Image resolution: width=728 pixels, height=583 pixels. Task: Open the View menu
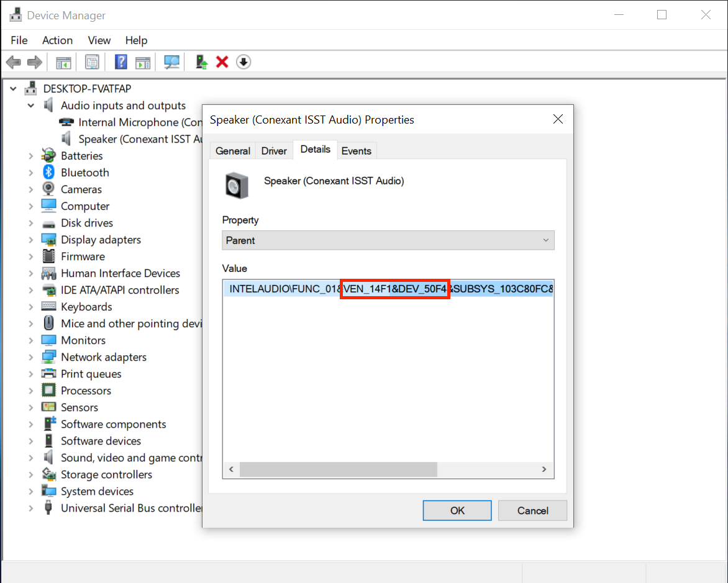(99, 40)
